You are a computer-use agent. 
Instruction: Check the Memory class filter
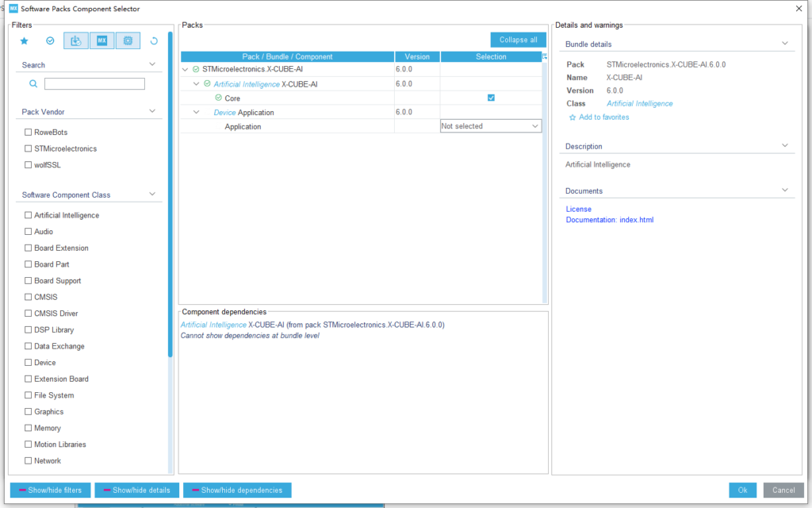tap(28, 428)
